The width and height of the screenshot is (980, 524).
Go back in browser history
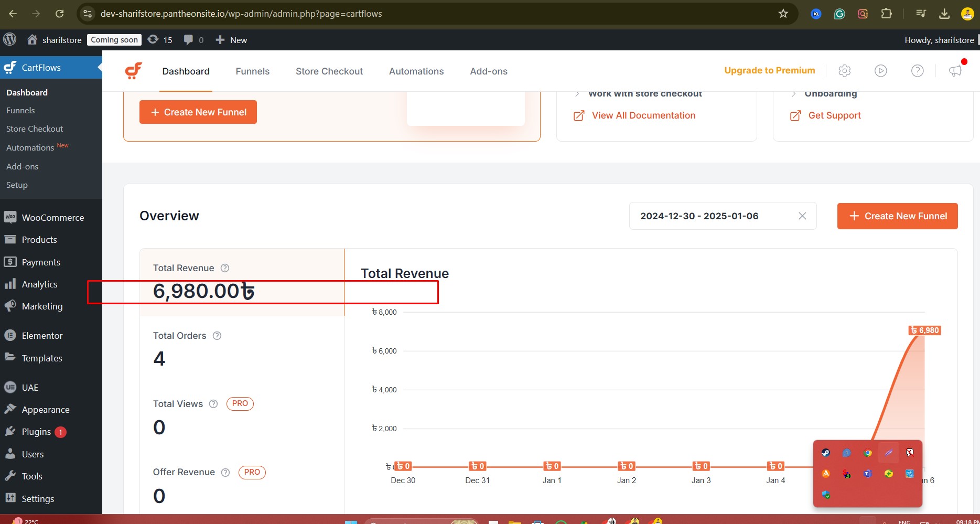13,14
